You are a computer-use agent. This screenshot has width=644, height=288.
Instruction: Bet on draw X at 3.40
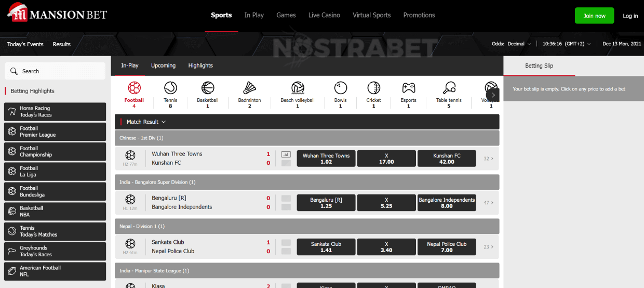(386, 247)
